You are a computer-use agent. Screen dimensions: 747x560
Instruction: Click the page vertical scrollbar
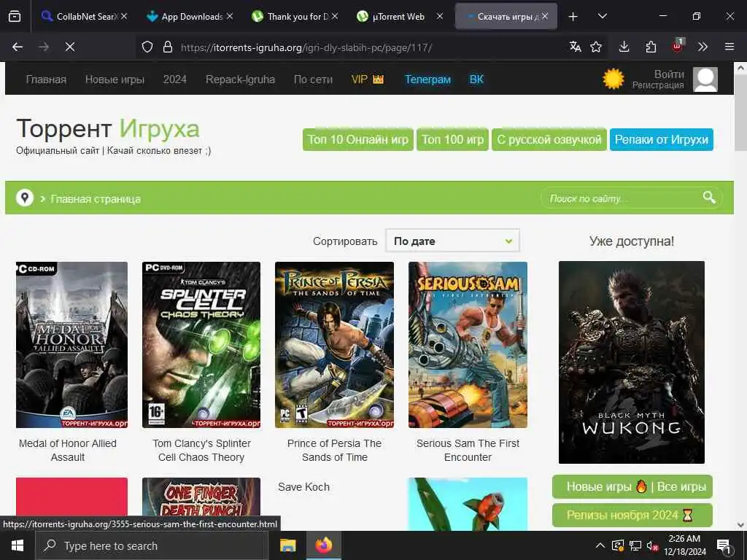point(740,112)
